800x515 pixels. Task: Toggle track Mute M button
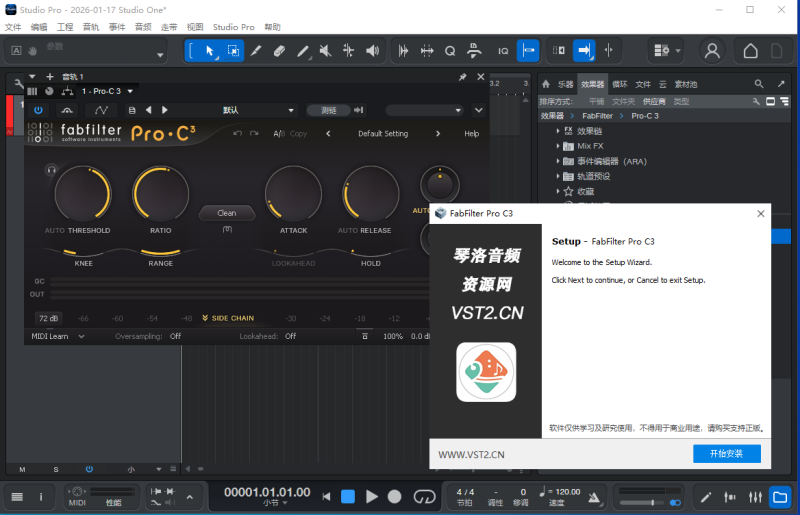(22, 469)
